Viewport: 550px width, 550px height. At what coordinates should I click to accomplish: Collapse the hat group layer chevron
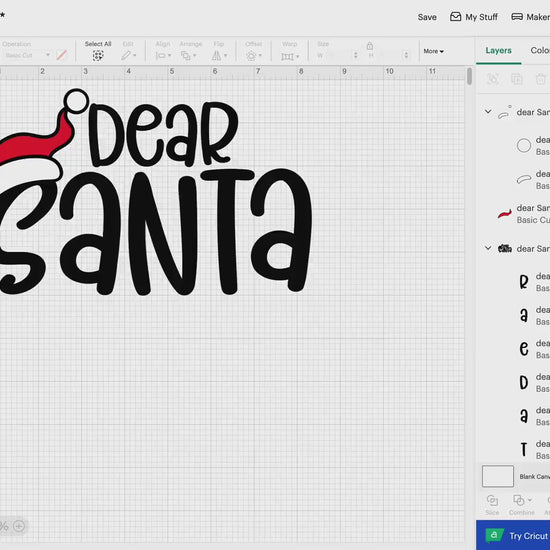[x=488, y=112]
